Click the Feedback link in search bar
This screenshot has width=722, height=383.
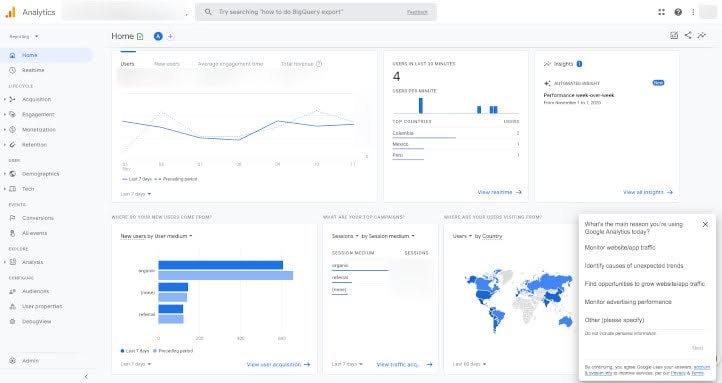point(417,12)
